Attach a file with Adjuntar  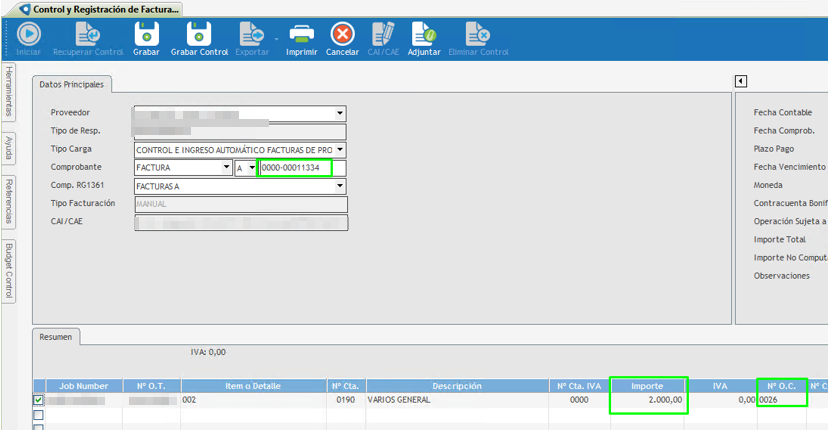(424, 34)
